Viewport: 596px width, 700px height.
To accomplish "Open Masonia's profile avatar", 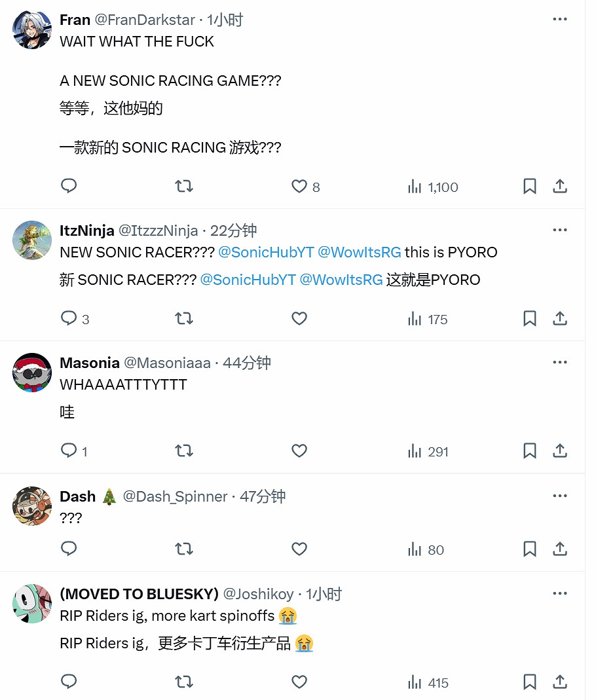I will pos(32,373).
